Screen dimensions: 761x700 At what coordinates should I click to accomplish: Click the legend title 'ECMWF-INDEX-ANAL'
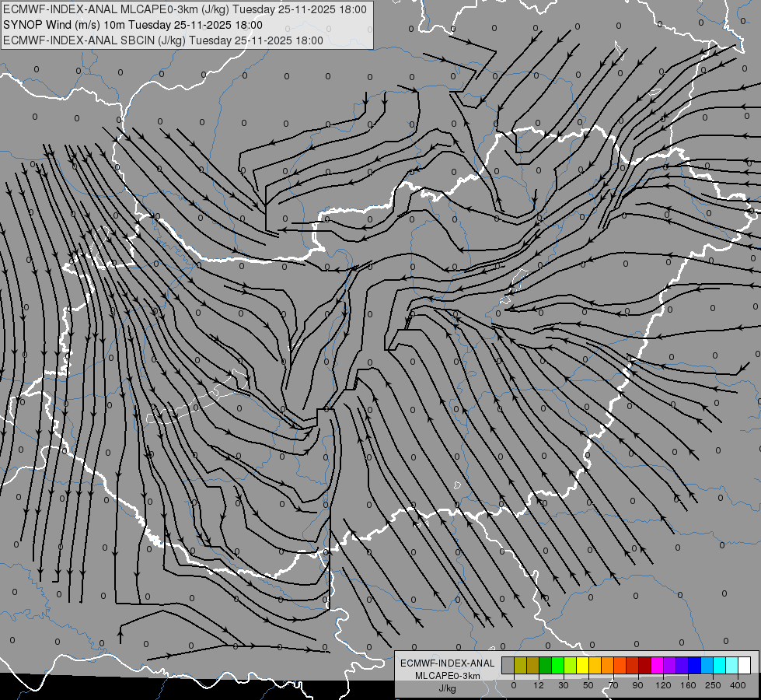click(447, 663)
